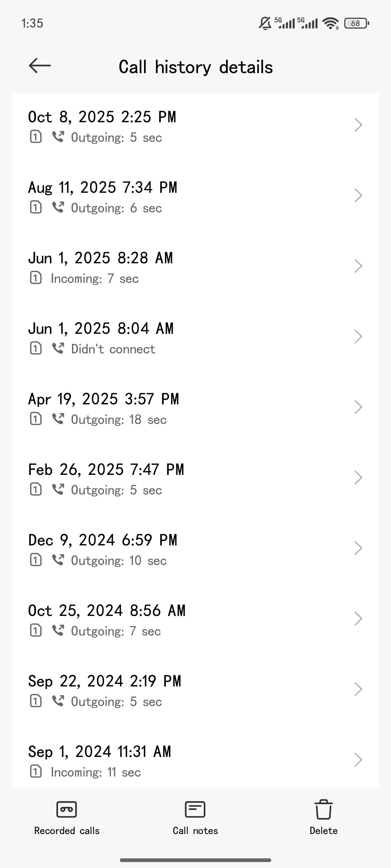Select Jun 1, 2025 8:04 AM entry

coord(181,337)
